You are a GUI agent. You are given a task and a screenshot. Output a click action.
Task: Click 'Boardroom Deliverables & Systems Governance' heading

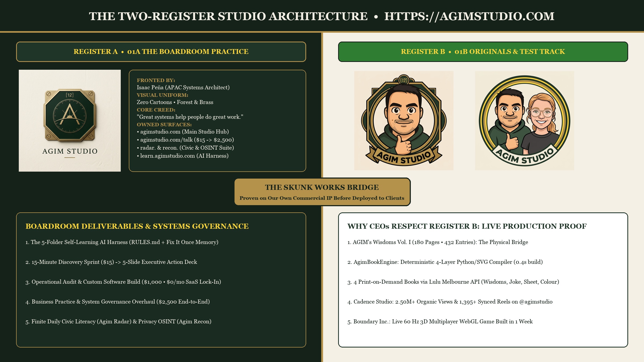pos(137,226)
